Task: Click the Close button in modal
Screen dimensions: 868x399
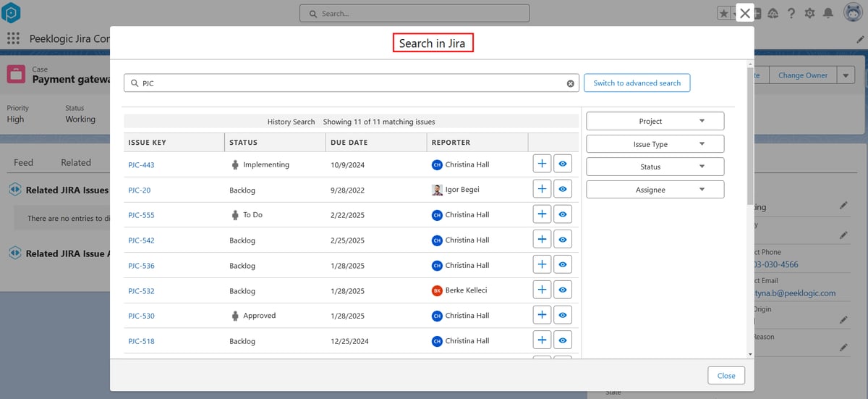Action: pos(726,375)
